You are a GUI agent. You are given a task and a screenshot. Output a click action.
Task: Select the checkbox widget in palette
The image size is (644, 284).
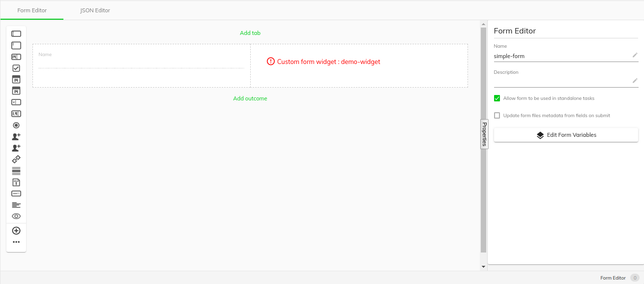[x=16, y=68]
